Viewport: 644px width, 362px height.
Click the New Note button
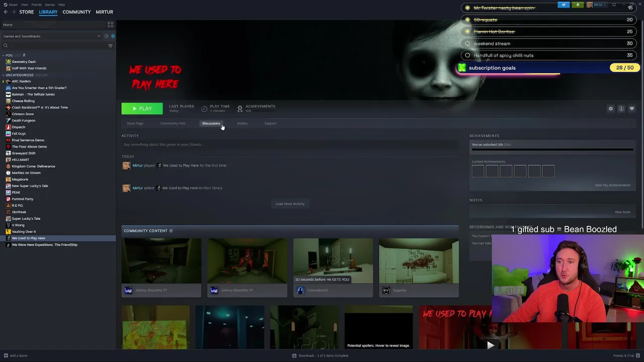pos(622,212)
